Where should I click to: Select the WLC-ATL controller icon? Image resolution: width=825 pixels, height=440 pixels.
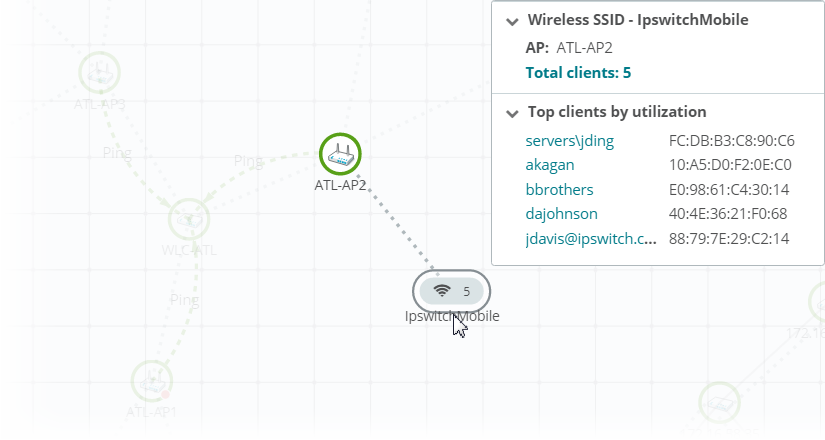tap(188, 218)
